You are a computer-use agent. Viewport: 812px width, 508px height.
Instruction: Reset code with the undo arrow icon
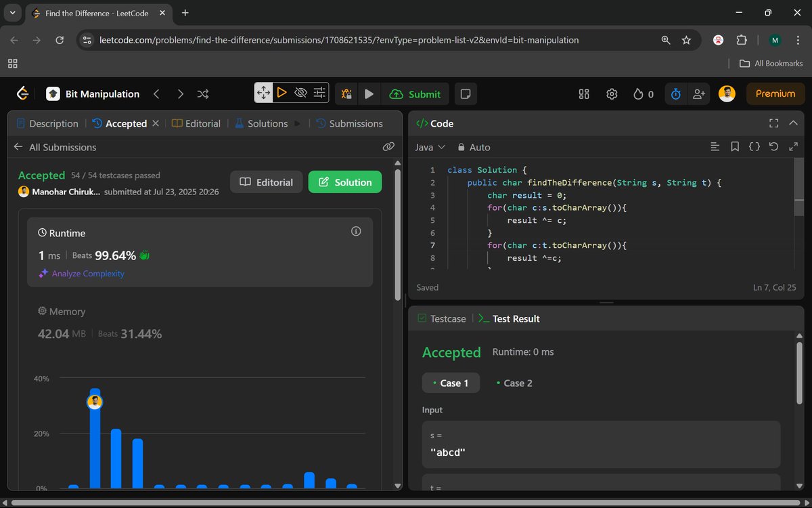tap(774, 146)
